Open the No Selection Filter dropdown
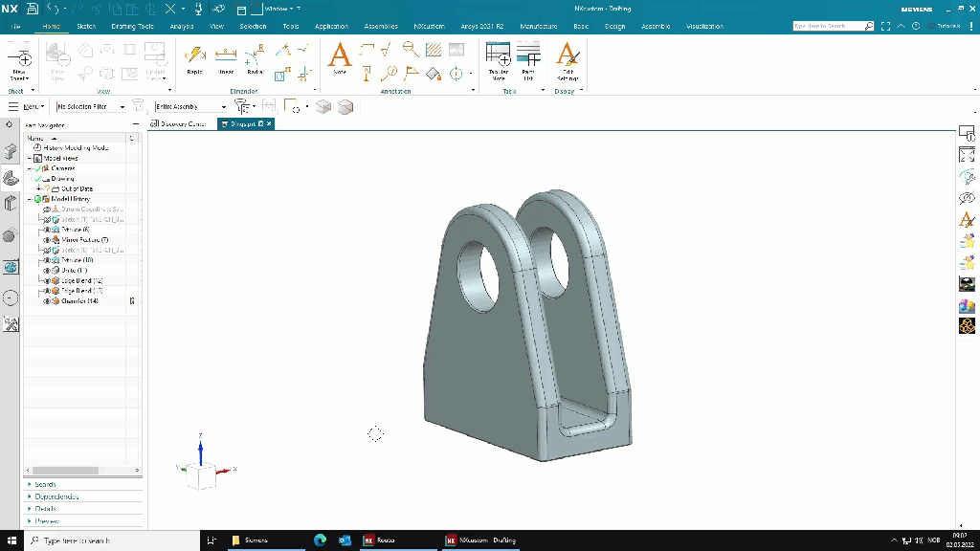The image size is (980, 551). pyautogui.click(x=122, y=107)
